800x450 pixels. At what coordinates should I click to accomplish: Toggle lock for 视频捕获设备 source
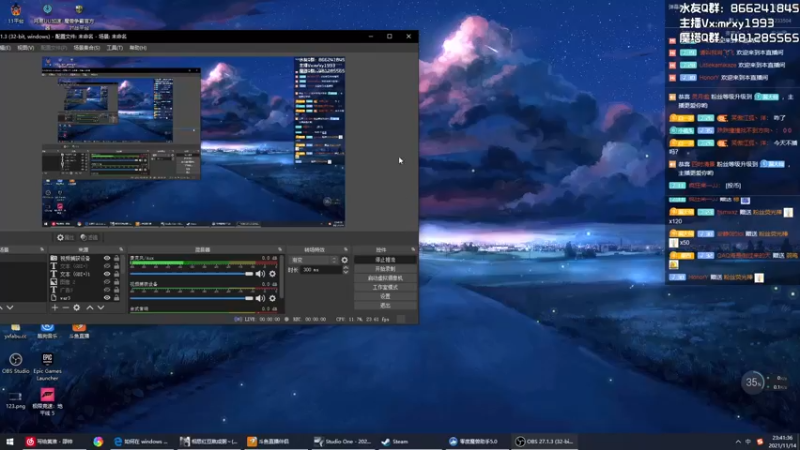[x=116, y=258]
